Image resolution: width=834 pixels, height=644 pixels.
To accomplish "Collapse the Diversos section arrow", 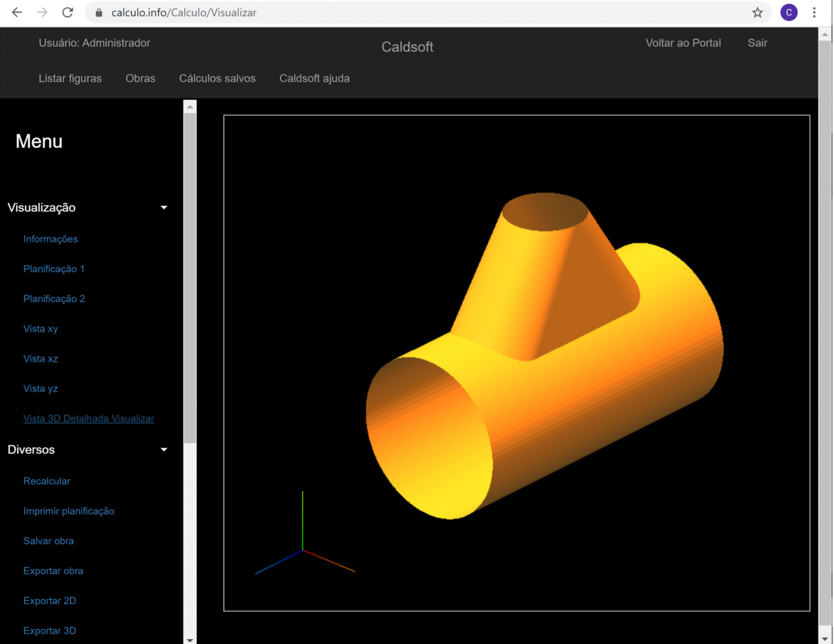I will [164, 450].
